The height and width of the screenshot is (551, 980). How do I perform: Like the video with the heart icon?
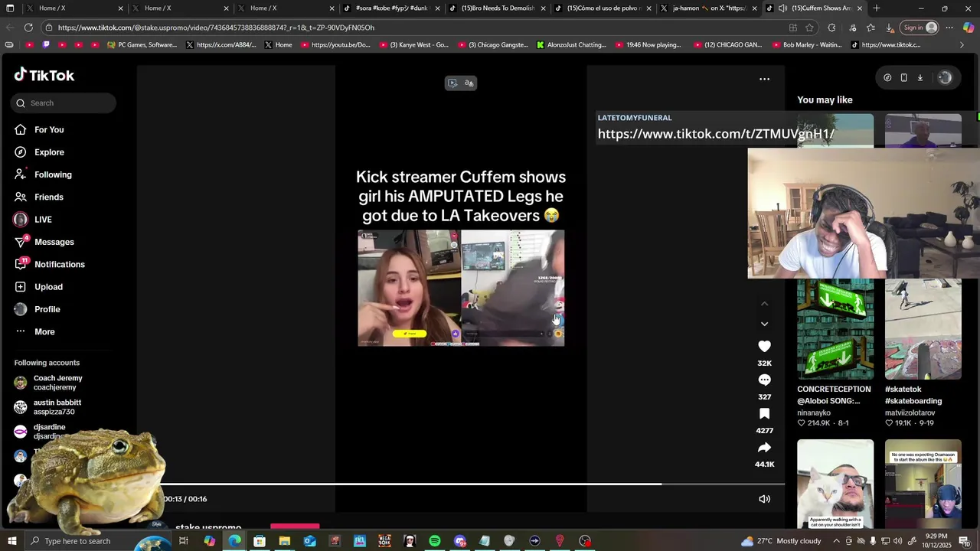[x=764, y=347]
